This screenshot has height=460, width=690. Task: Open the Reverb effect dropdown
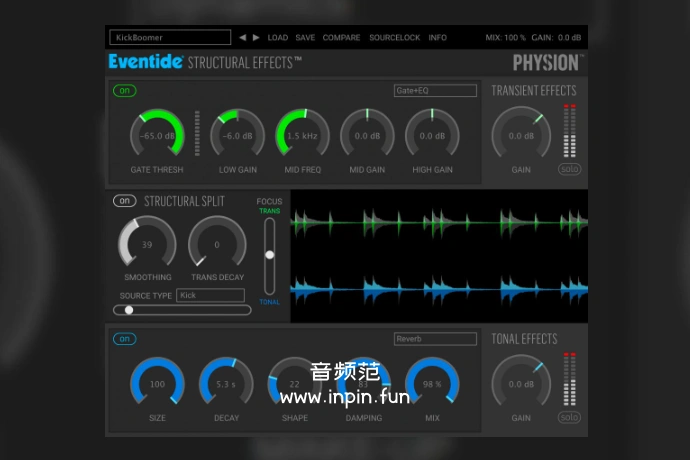435,339
